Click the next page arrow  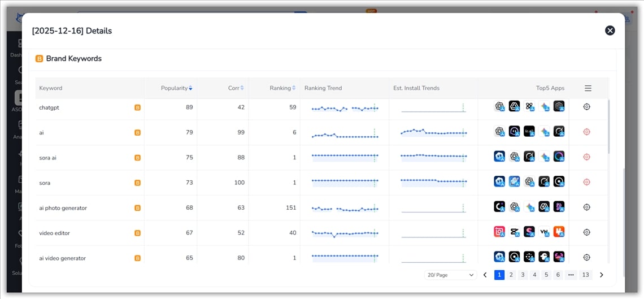pyautogui.click(x=601, y=275)
